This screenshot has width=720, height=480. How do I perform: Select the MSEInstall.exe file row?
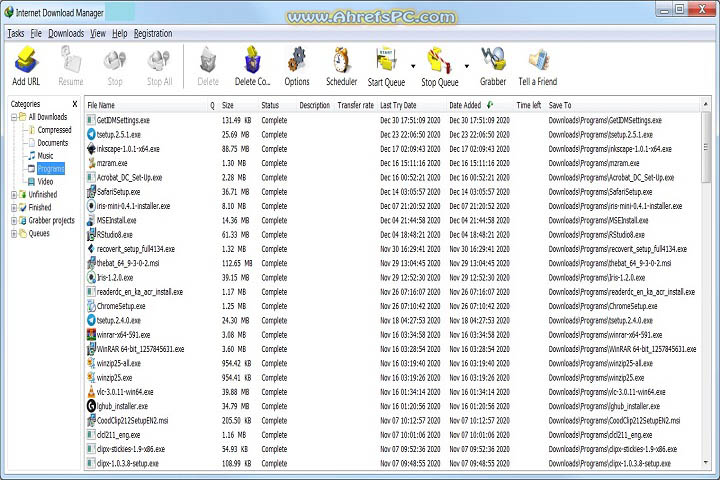(x=392, y=220)
